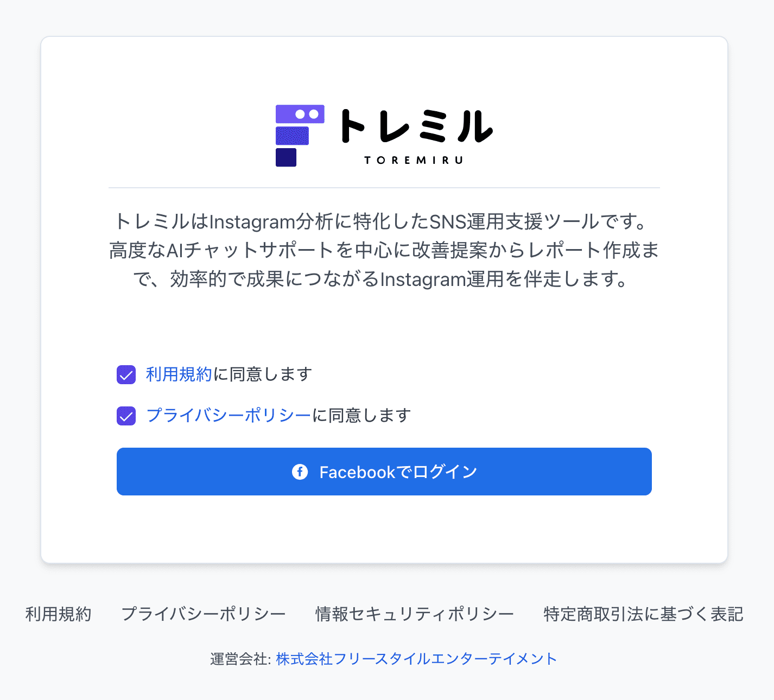Open 特定商取引法に基づく表記 in the footer
This screenshot has height=700, width=774.
[643, 614]
